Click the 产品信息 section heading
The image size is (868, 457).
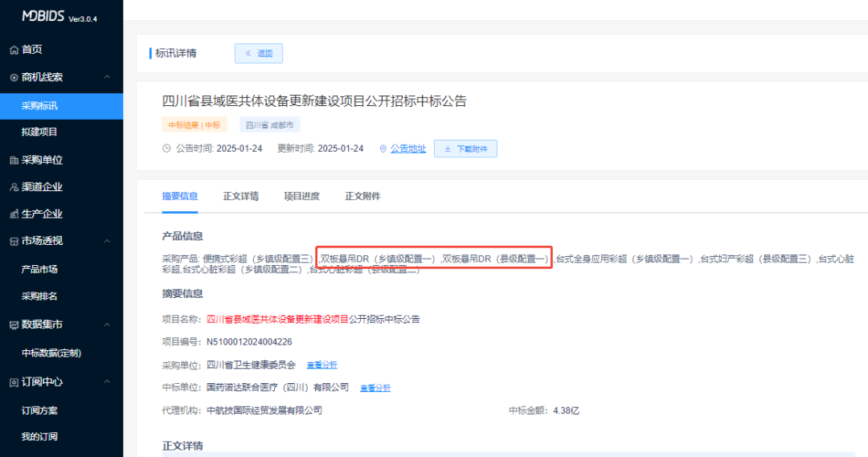(x=182, y=236)
